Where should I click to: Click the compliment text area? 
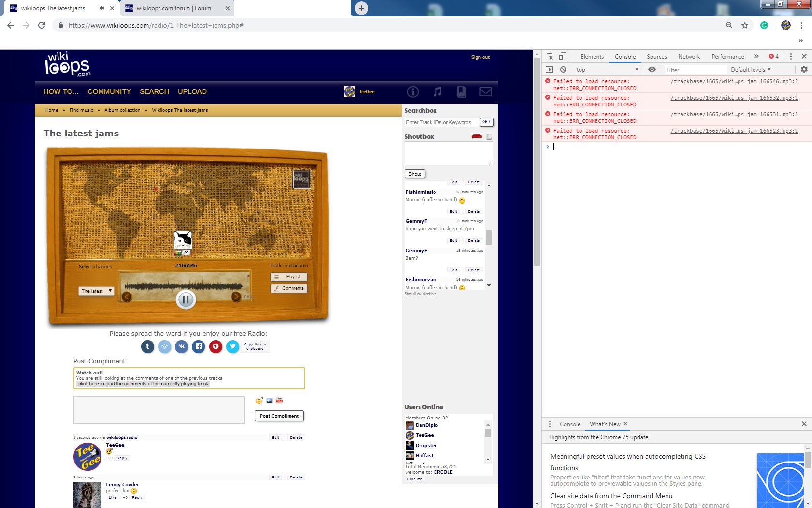pos(159,410)
